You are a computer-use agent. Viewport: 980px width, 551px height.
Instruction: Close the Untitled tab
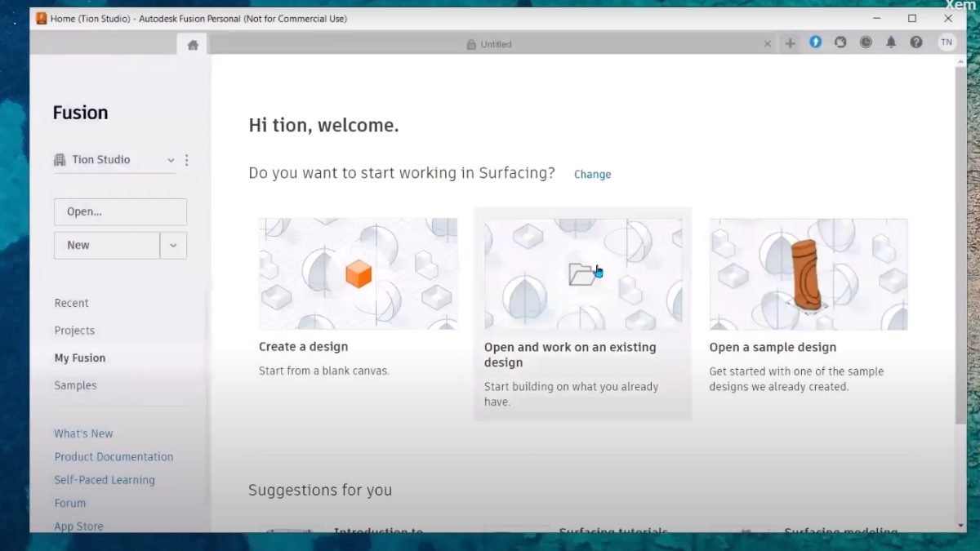(x=767, y=44)
